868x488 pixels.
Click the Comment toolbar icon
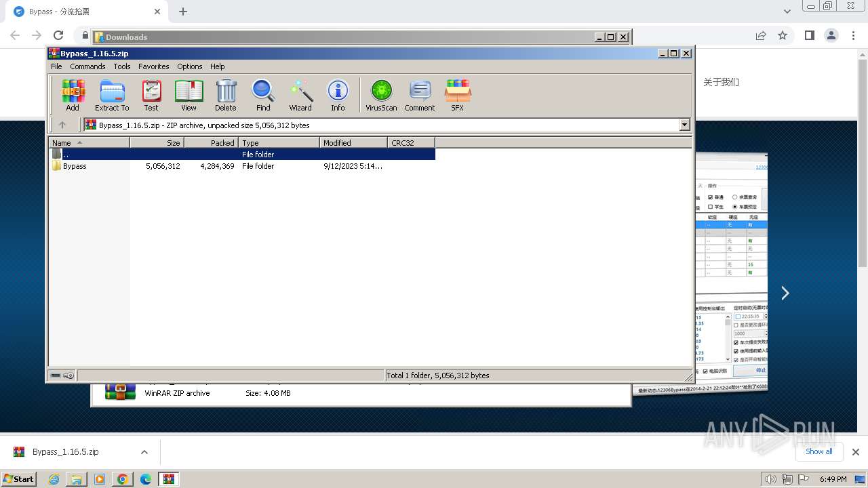(420, 95)
